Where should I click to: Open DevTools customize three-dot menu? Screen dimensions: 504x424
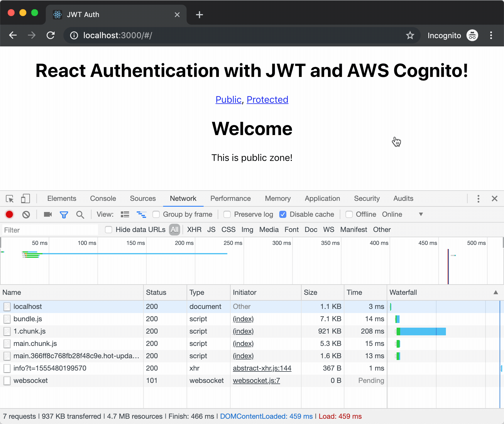(478, 199)
